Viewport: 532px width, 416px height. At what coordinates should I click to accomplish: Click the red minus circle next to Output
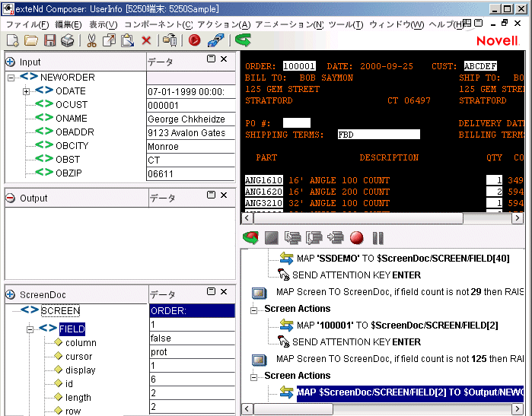10,198
